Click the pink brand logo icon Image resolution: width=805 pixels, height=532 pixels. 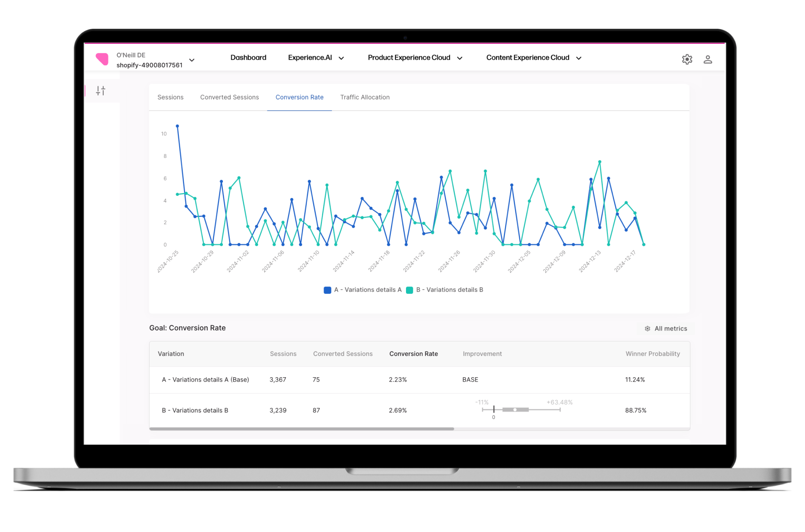pyautogui.click(x=102, y=59)
